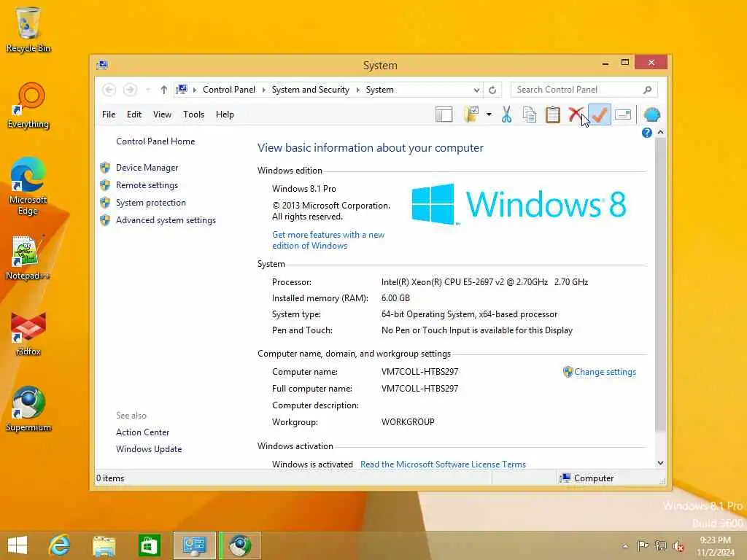This screenshot has height=560, width=747.
Task: Click the scroll up arrow of content pane
Action: 660,133
